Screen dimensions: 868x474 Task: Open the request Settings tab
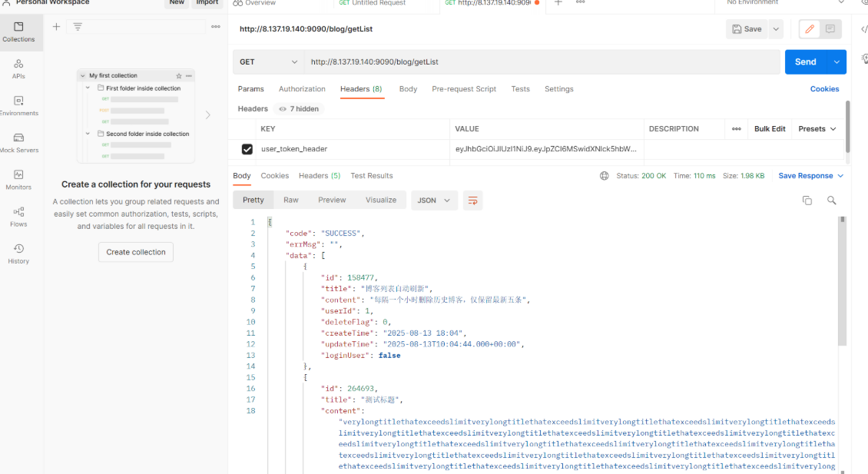pos(559,89)
